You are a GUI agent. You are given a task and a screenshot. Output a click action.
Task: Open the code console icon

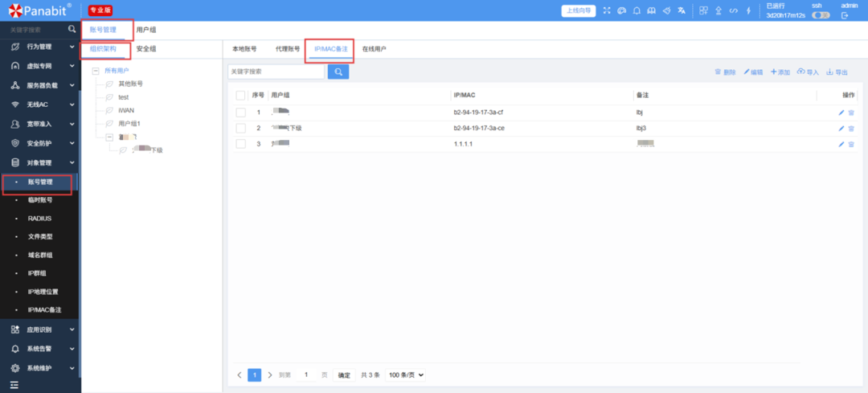coord(734,10)
